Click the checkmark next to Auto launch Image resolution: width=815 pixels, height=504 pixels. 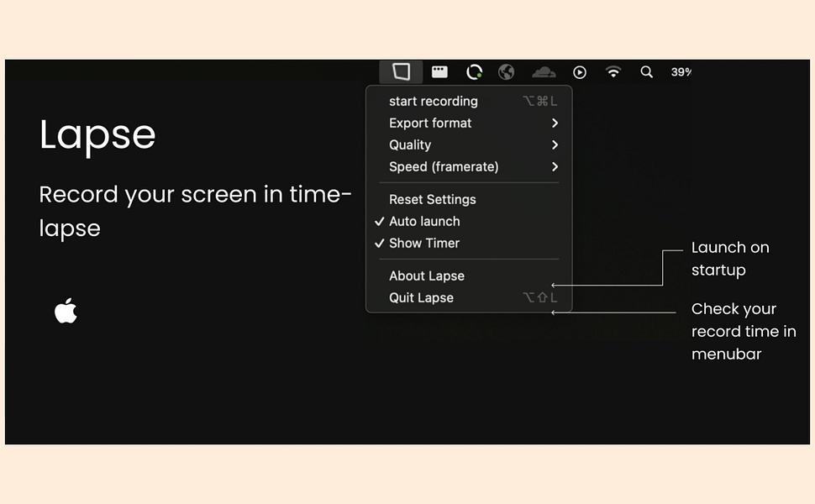(x=380, y=222)
